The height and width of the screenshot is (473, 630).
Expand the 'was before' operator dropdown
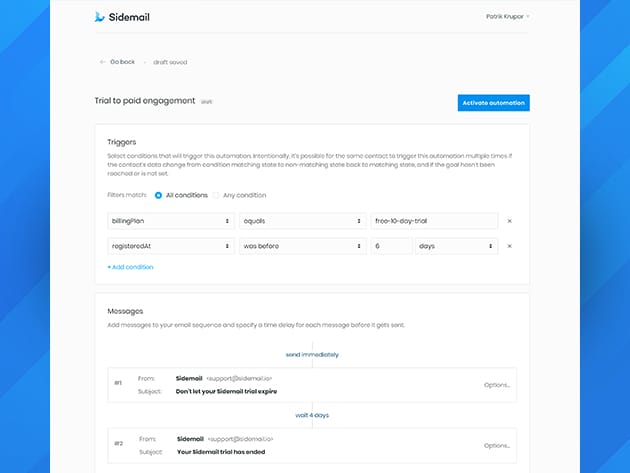(x=302, y=246)
